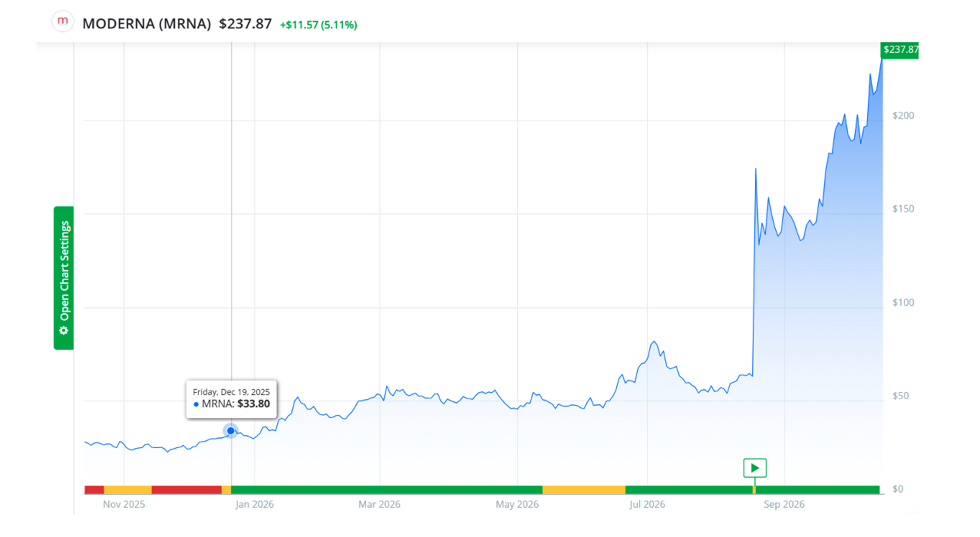Viewport: 980px width, 537px height.
Task: Open Chart Settings side tab
Action: [x=64, y=278]
